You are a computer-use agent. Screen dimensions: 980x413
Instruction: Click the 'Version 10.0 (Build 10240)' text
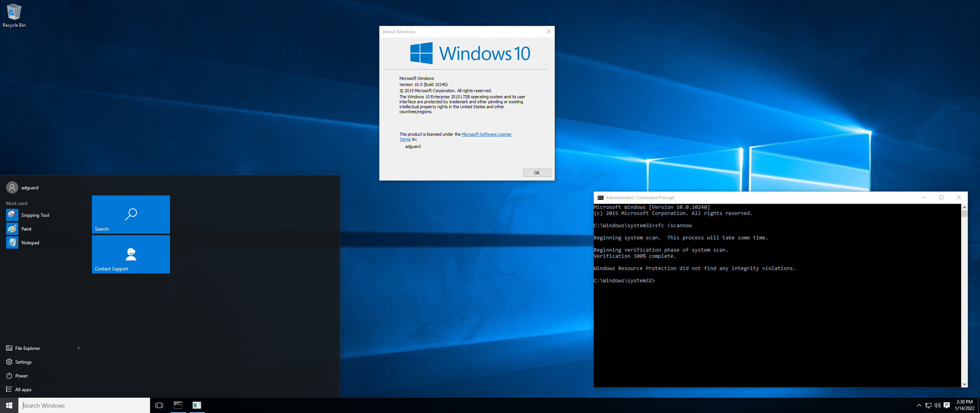click(x=423, y=85)
